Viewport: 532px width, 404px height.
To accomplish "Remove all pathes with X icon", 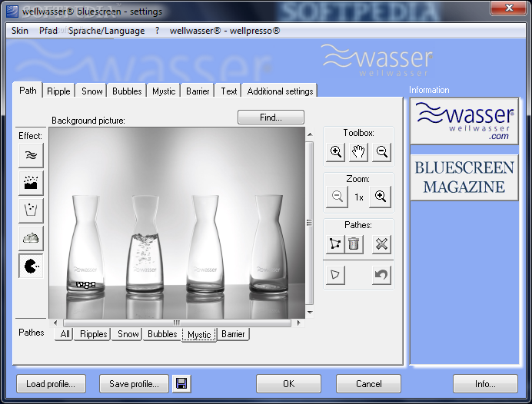I will [x=381, y=244].
